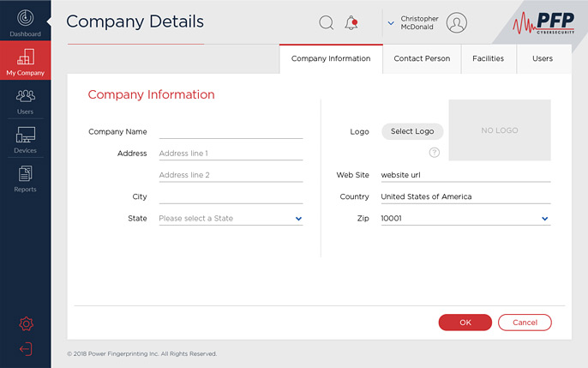Click the Company Information section heading
Image resolution: width=588 pixels, height=368 pixels.
[x=151, y=94]
